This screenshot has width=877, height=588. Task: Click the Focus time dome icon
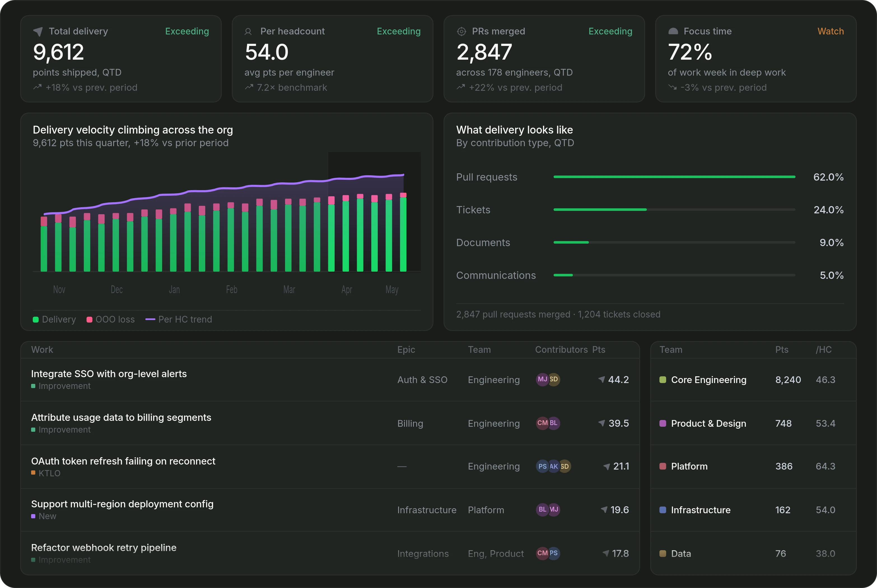[x=673, y=31]
